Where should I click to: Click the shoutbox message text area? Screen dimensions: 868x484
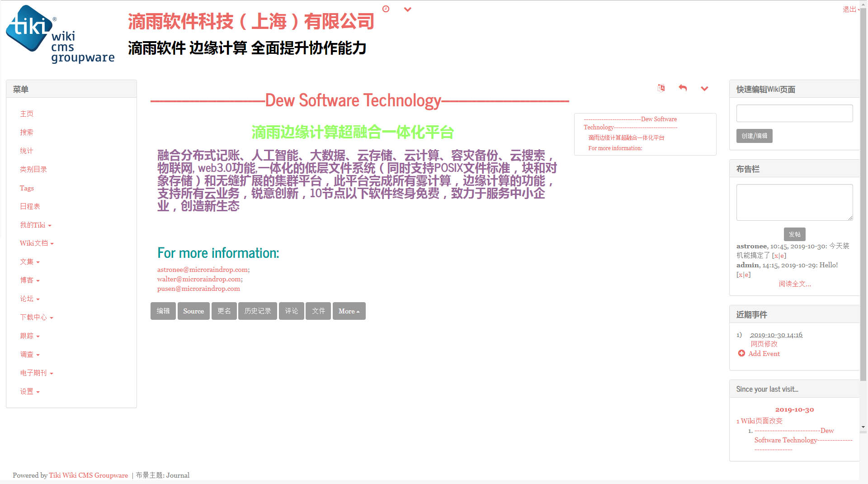[794, 202]
